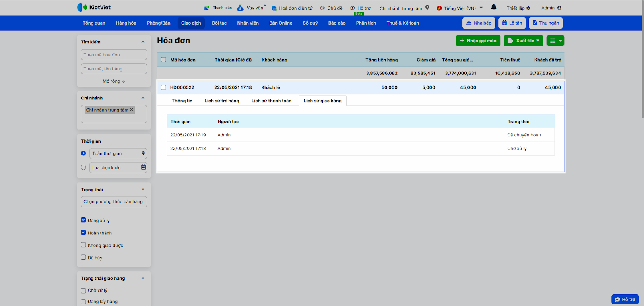Click the Admin user account icon

[x=559, y=8]
